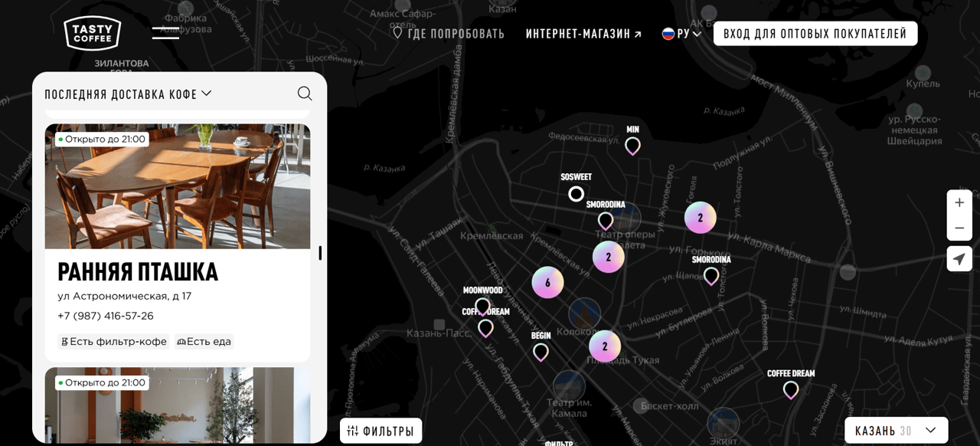This screenshot has height=446, width=980.
Task: Open the 2-cafe cluster beside ул. Карла Маркса
Action: pos(700,218)
